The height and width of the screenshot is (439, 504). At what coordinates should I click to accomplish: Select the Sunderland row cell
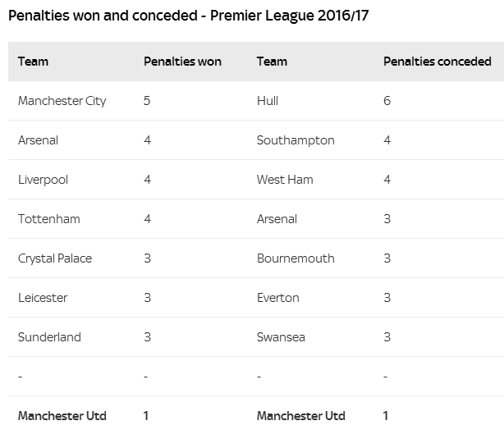[49, 337]
